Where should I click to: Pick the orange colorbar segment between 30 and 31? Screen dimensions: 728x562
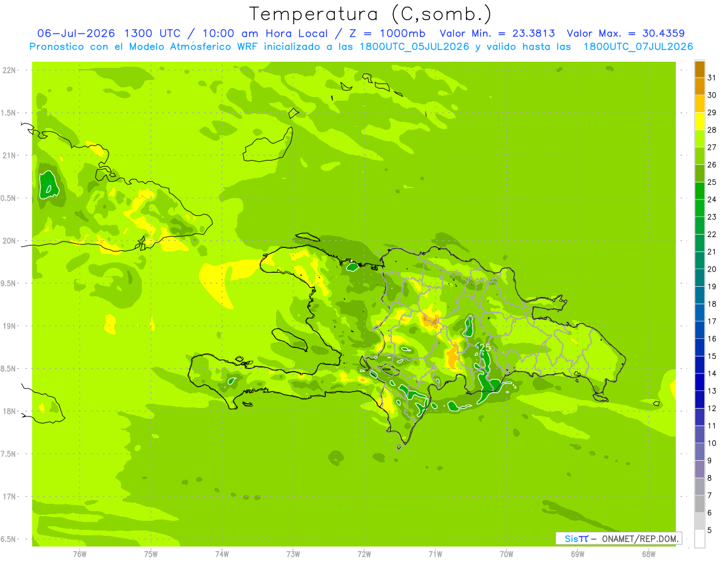[x=699, y=87]
